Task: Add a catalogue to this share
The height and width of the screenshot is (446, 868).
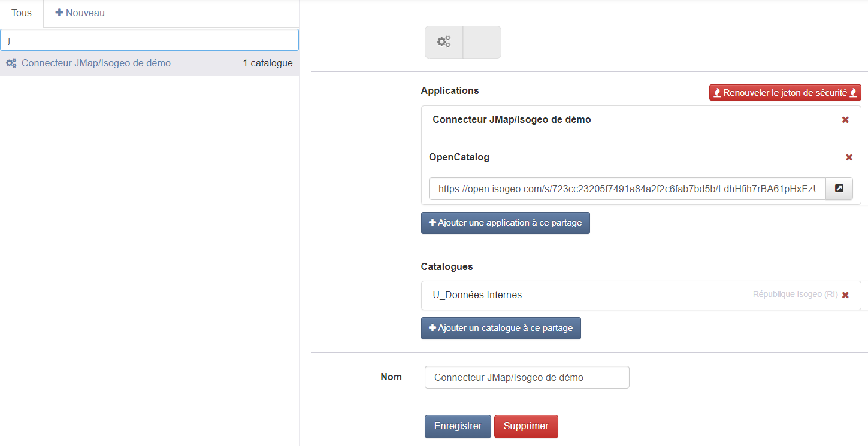Action: 501,328
